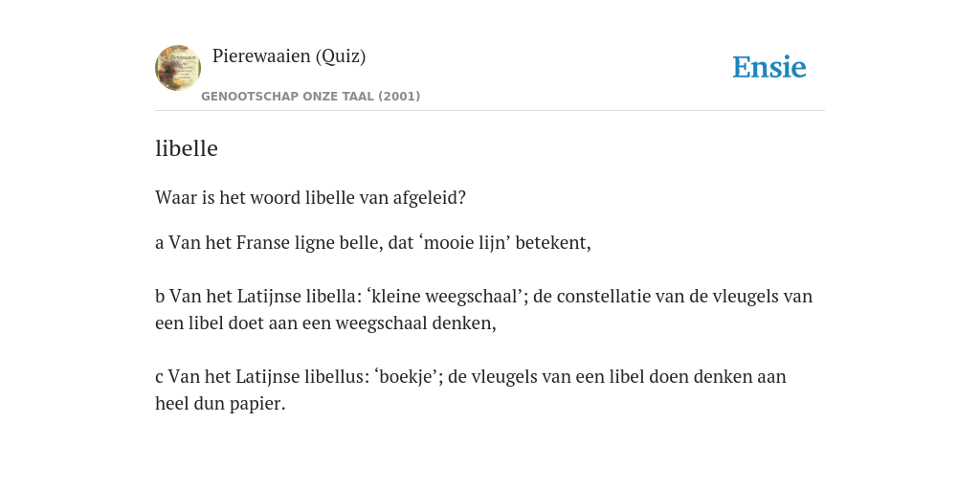Open the Ensie logo link

(x=769, y=67)
